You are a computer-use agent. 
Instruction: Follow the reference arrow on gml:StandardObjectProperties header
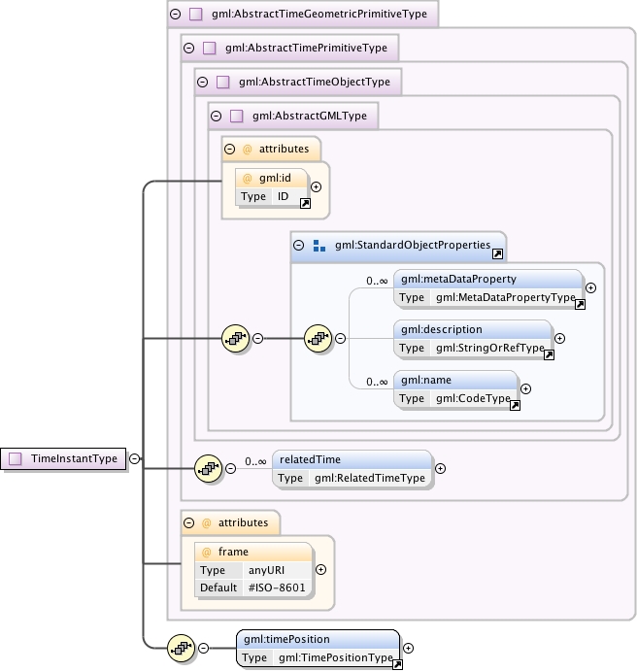point(497,254)
